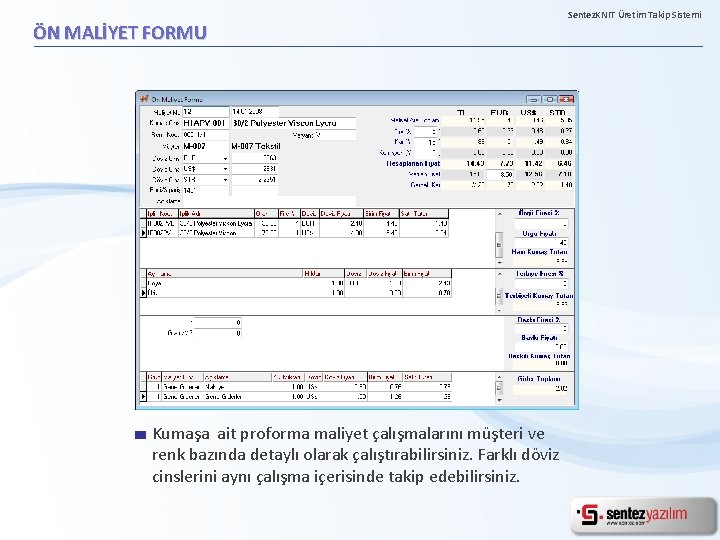Viewport: 720px width, 540px height.
Task: Open the third currency combo box below US$
Action: 206,180
